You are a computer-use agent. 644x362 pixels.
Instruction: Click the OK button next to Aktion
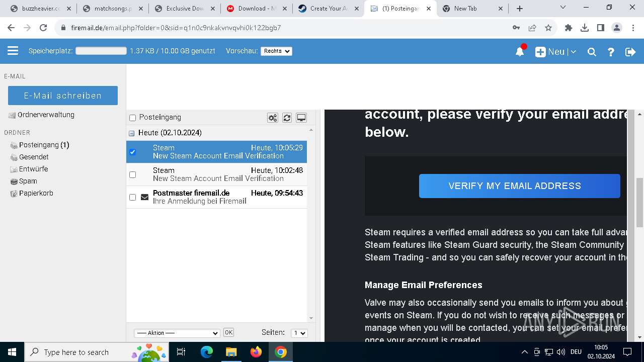pyautogui.click(x=228, y=332)
